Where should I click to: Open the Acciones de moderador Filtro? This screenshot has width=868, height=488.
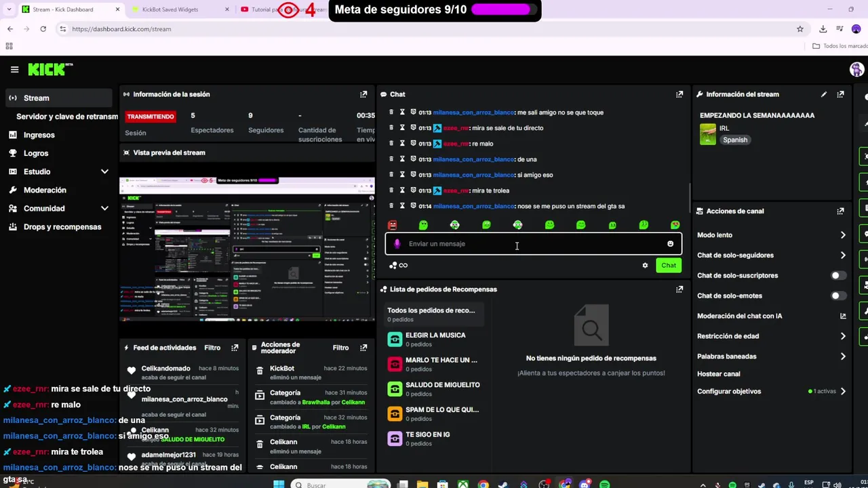point(340,348)
